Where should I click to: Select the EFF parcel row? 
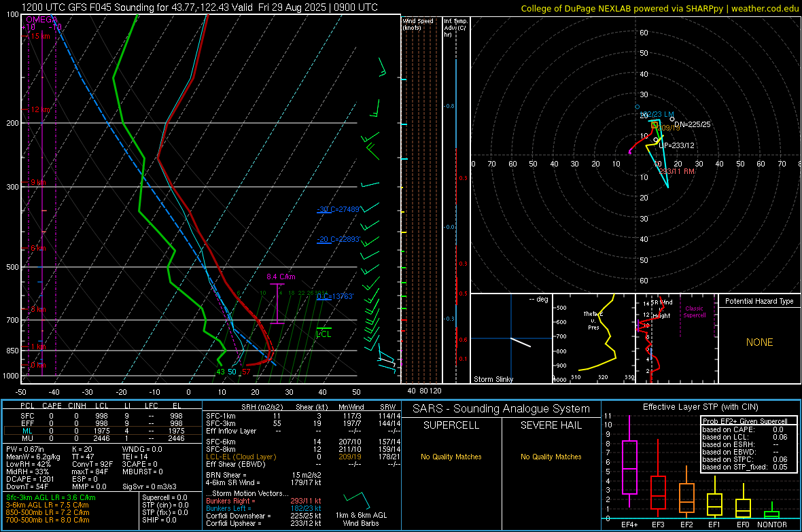102,423
